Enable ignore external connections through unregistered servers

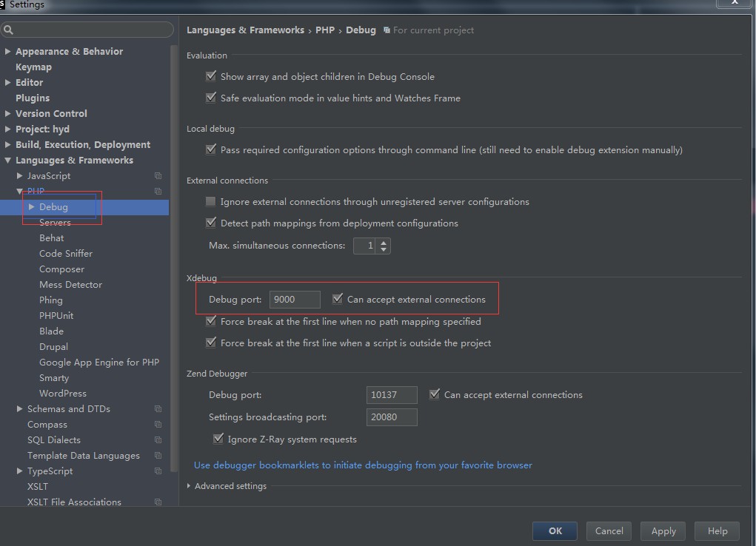[x=211, y=201]
